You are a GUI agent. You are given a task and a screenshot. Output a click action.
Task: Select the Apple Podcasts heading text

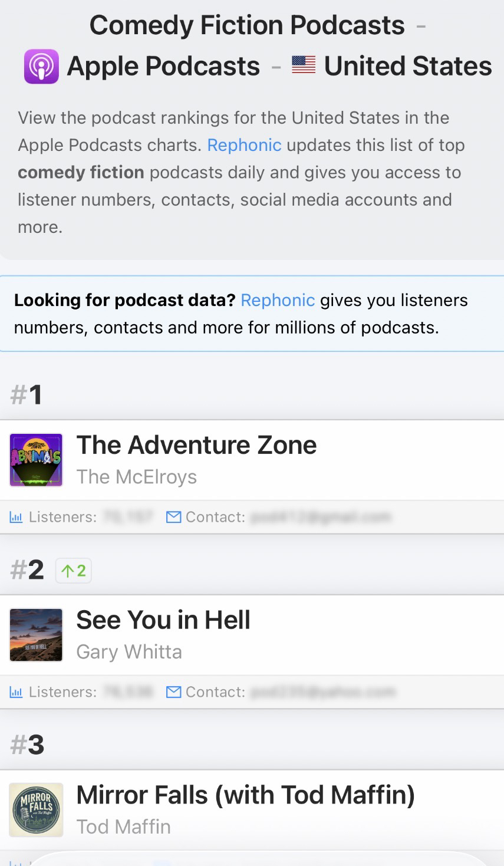[x=163, y=66]
